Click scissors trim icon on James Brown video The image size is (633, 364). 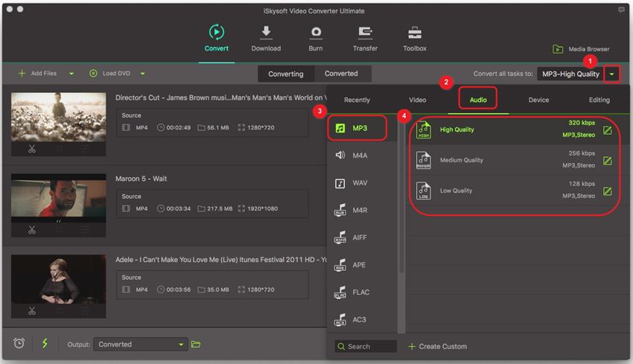click(x=32, y=149)
